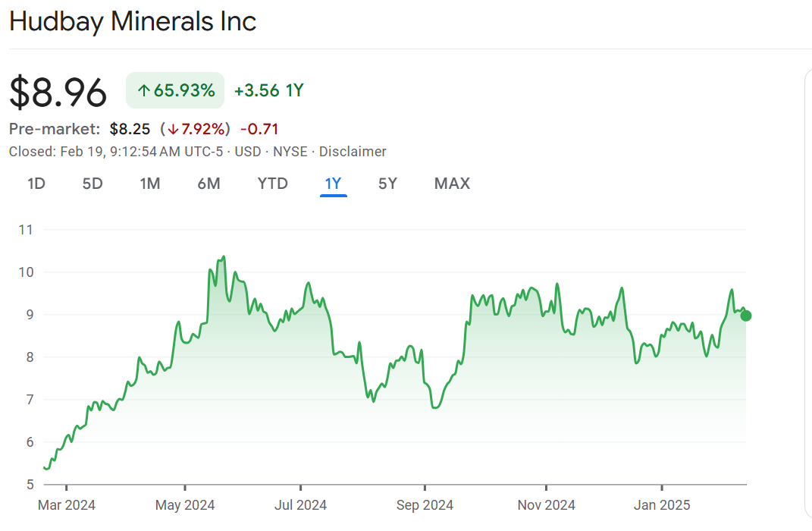Click the green up arrow beside 65.93%

(x=143, y=91)
